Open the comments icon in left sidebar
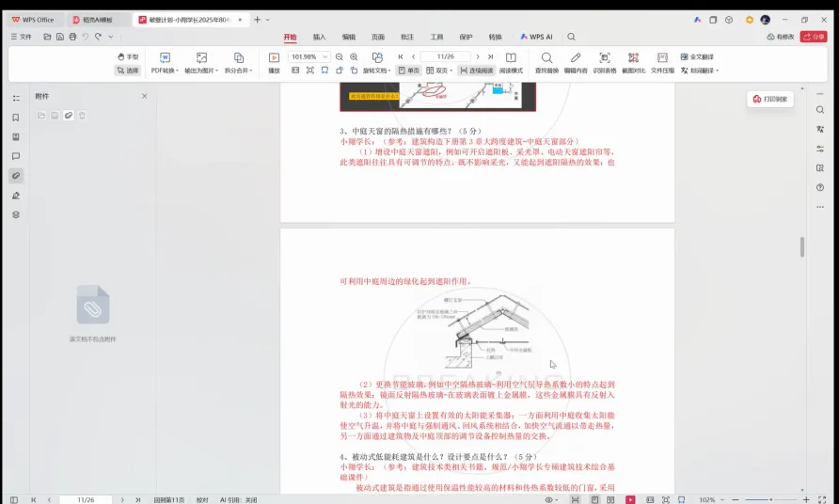 (16, 156)
